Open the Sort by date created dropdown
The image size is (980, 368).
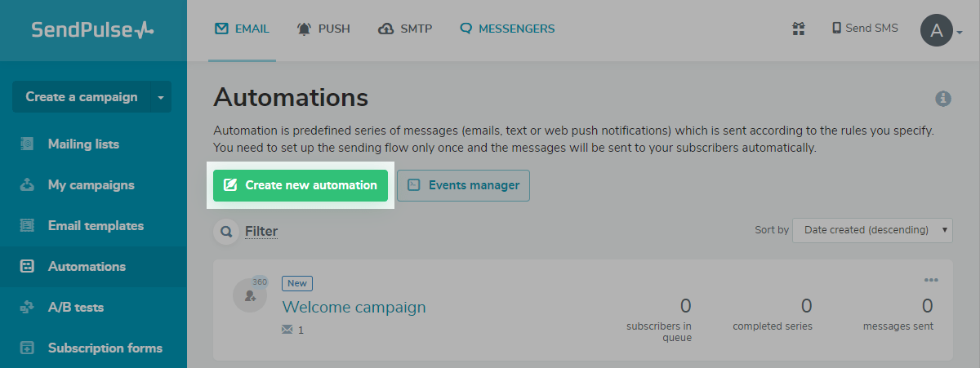pos(872,230)
